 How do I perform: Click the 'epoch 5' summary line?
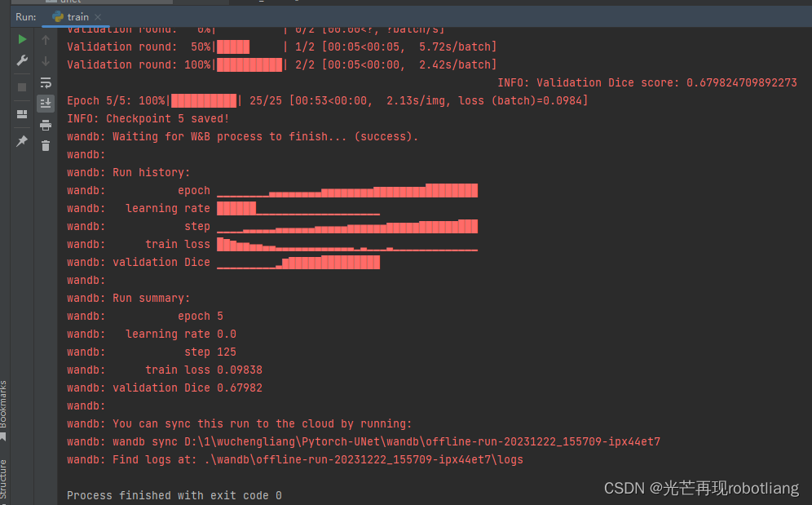[x=145, y=317]
